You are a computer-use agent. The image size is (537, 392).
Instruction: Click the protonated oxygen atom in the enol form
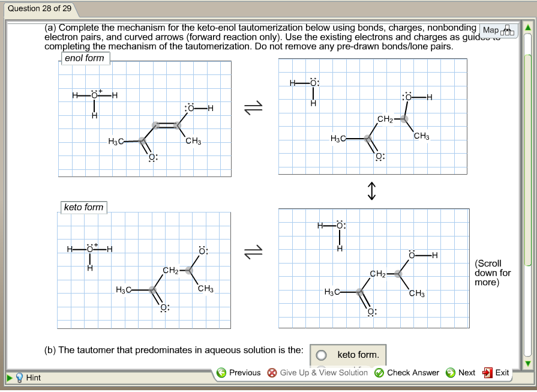(x=95, y=94)
